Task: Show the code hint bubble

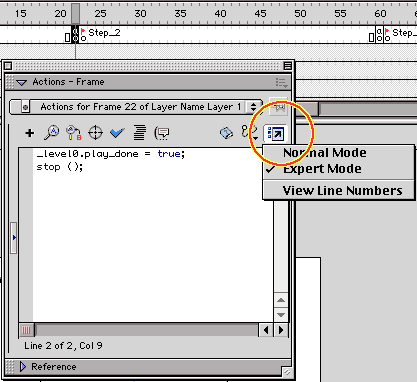Action: (x=162, y=133)
